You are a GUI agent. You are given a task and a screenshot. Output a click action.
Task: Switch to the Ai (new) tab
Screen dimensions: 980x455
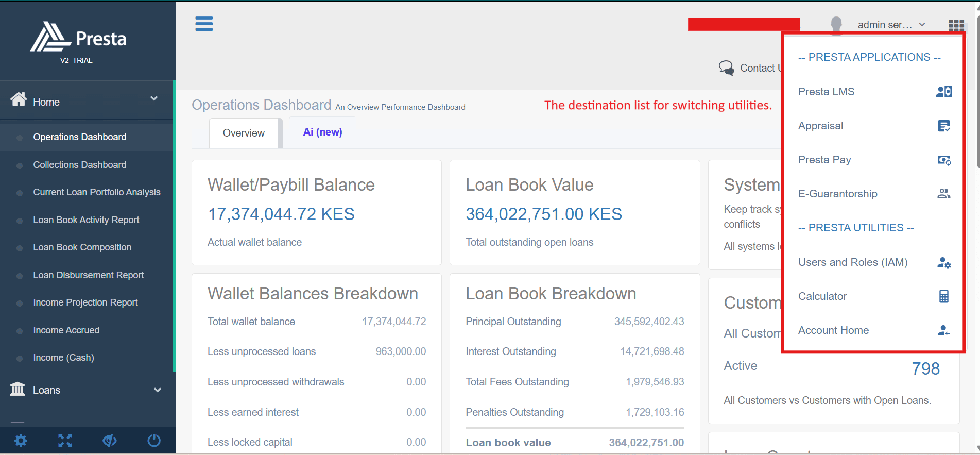click(x=322, y=132)
